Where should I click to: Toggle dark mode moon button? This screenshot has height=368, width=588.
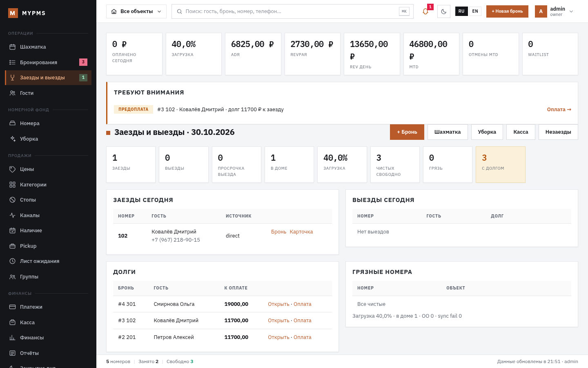[444, 11]
